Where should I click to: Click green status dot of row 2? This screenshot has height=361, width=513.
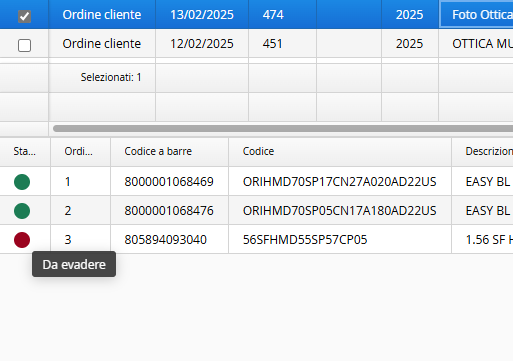tap(22, 211)
